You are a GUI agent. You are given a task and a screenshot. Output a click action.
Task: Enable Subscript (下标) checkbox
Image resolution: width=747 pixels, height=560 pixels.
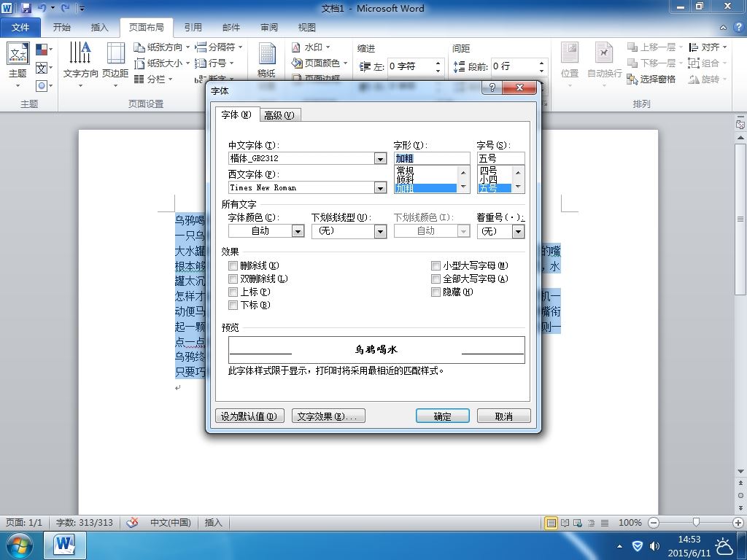point(233,306)
